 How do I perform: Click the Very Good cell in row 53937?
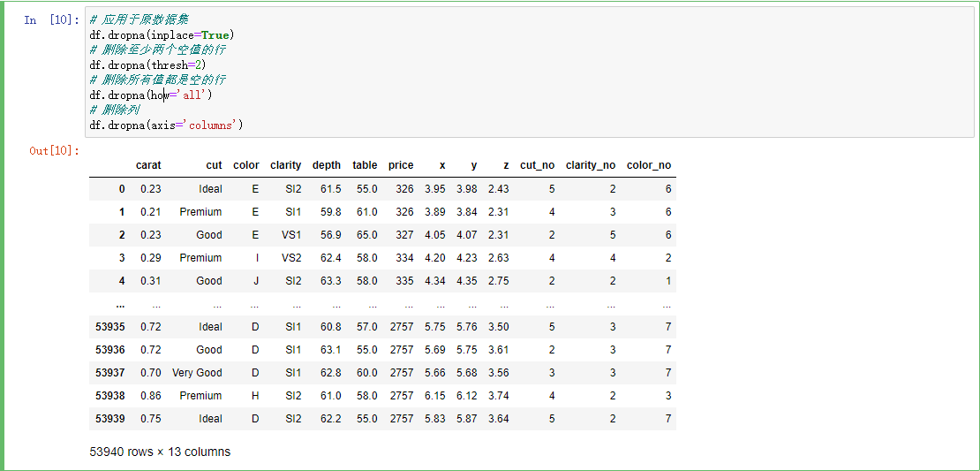click(x=197, y=373)
